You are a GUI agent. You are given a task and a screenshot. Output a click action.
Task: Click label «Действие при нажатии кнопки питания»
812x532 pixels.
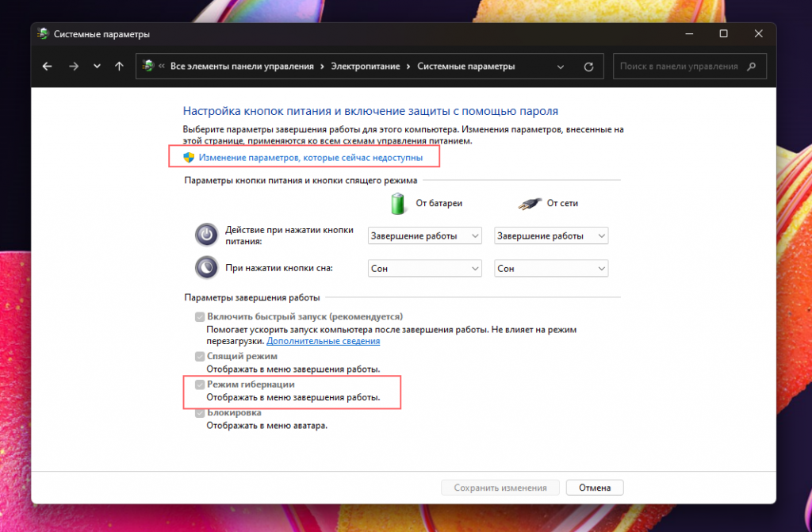pyautogui.click(x=289, y=235)
